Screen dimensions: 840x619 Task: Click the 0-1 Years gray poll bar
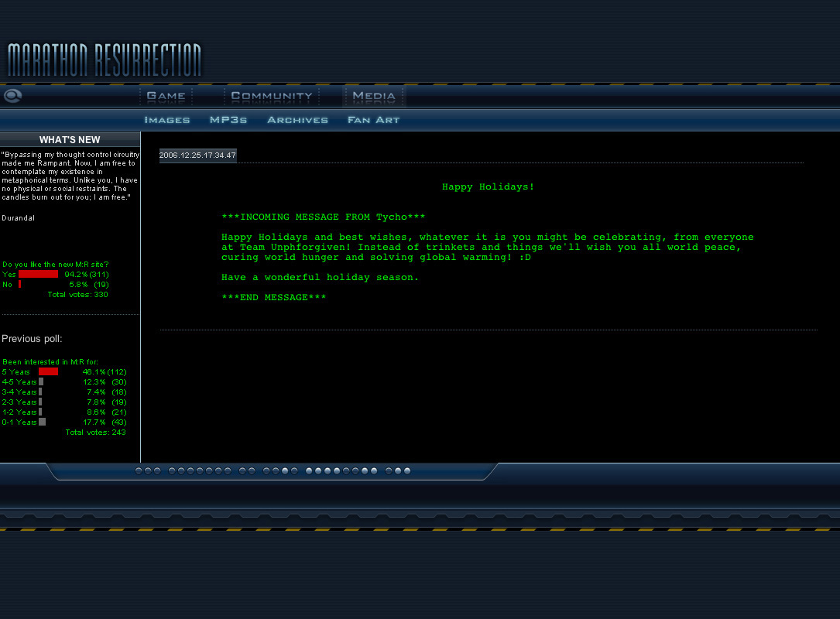click(x=42, y=422)
